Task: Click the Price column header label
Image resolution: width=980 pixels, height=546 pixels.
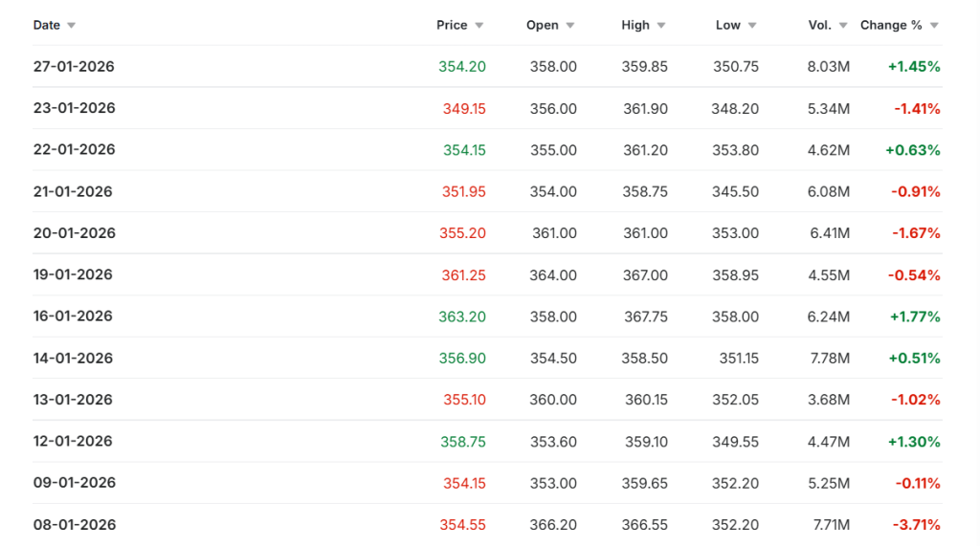Action: pos(452,25)
